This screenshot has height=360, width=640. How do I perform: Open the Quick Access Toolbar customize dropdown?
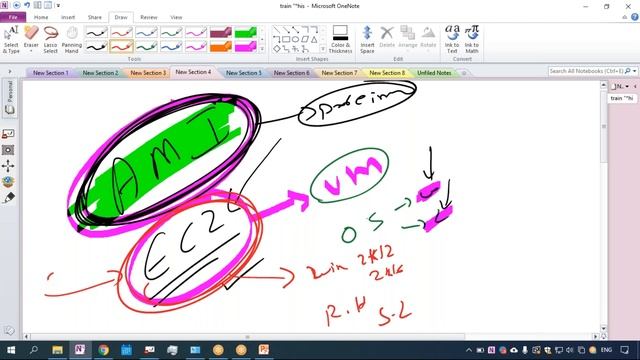58,6
